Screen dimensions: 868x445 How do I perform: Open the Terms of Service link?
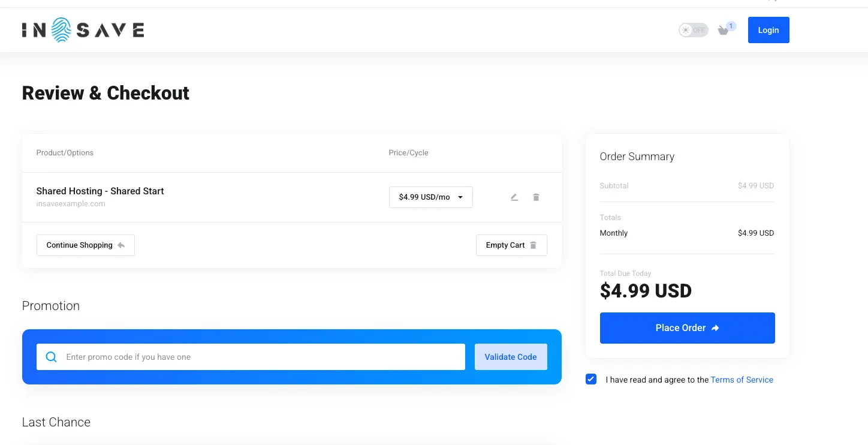click(x=742, y=380)
